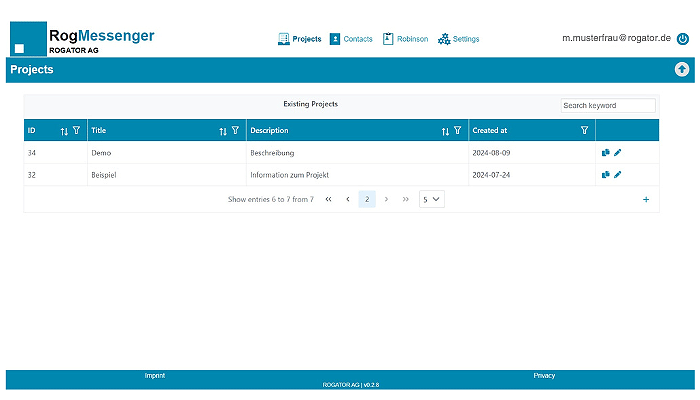Viewport: 700px width, 400px height.
Task: Add a new project with plus icon
Action: click(646, 200)
